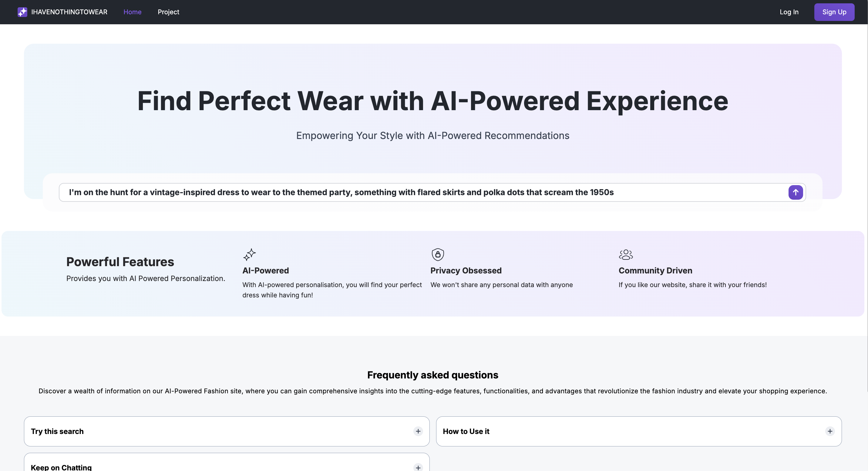Click the IHAVENOTHINGTOWEAR brand name text
This screenshot has width=868, height=471.
[x=69, y=12]
